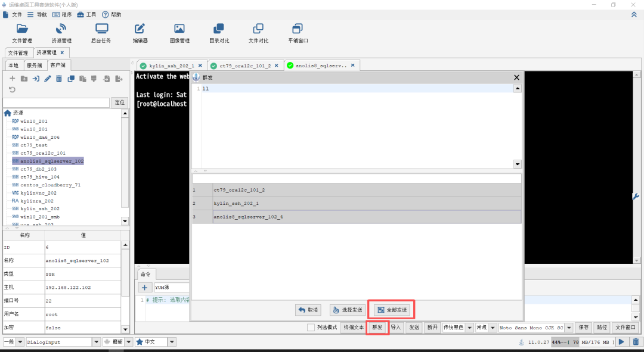This screenshot has width=644, height=352.
Task: Switch to the 服务端 tab
Action: pyautogui.click(x=35, y=66)
